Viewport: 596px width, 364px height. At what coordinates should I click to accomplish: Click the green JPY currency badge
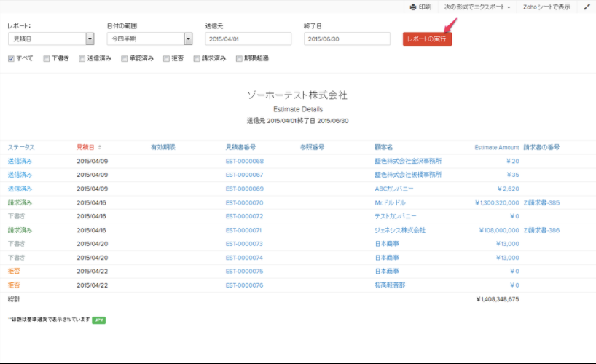98,319
